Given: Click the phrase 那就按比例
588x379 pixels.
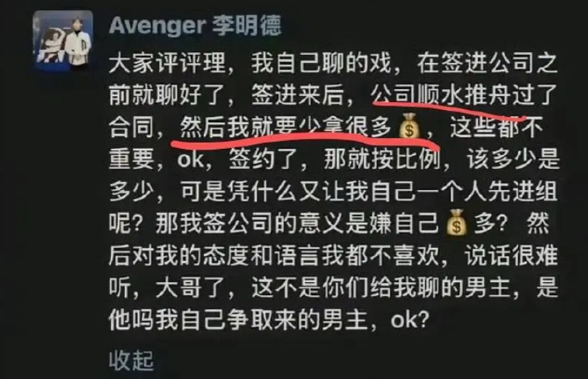Looking at the screenshot, I should (382, 159).
